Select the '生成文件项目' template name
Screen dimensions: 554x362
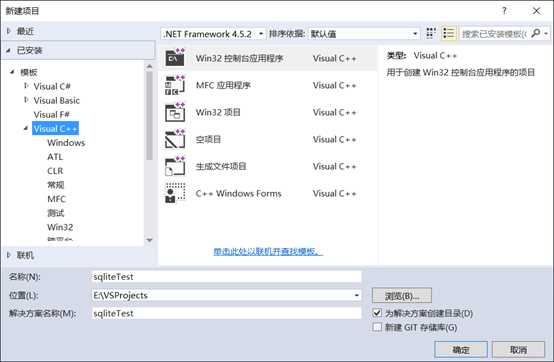221,166
